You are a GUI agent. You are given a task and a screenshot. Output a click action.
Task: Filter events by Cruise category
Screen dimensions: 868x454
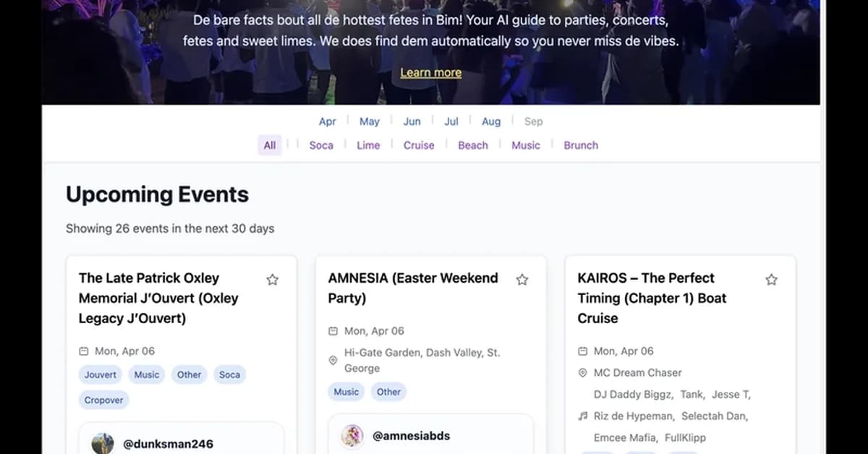tap(419, 145)
